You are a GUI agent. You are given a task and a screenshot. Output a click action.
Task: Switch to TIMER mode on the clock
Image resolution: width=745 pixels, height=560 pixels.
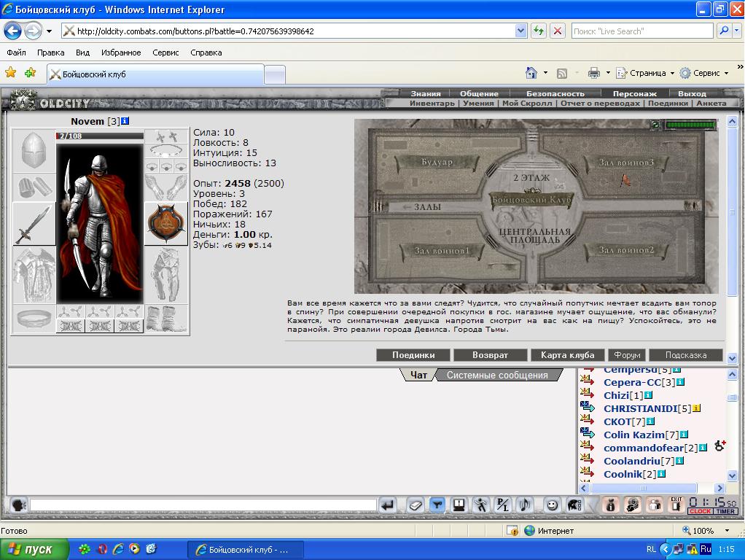725,512
